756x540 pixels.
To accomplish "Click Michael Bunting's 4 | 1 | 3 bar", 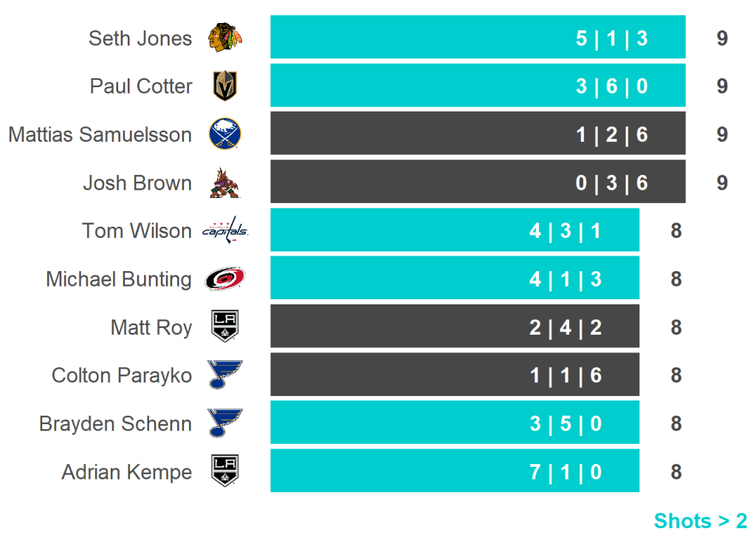I will click(x=454, y=278).
